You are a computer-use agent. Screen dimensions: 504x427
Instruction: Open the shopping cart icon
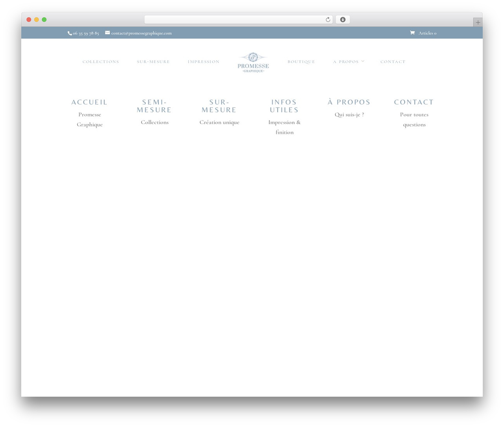(412, 33)
